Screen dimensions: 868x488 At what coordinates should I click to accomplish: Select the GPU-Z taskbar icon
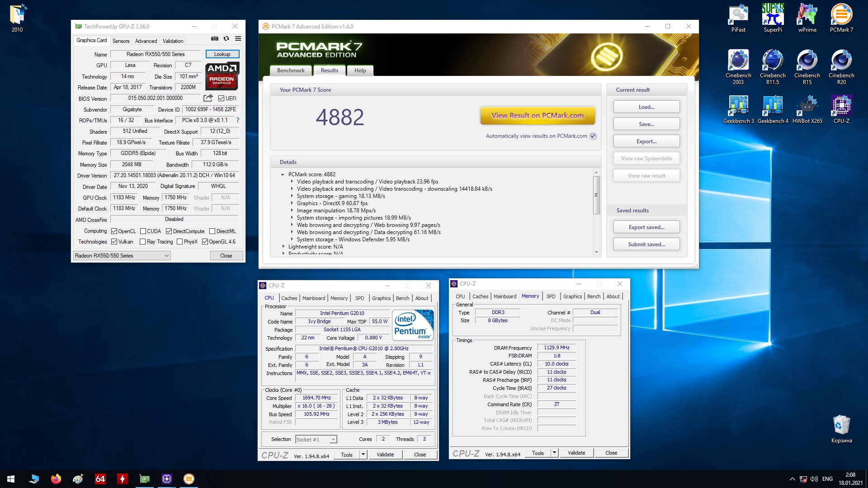coord(145,479)
